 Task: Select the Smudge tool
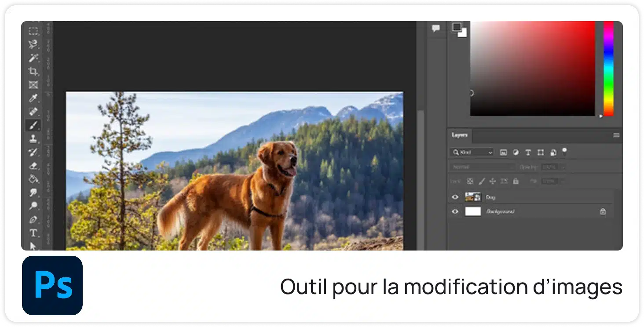(33, 193)
